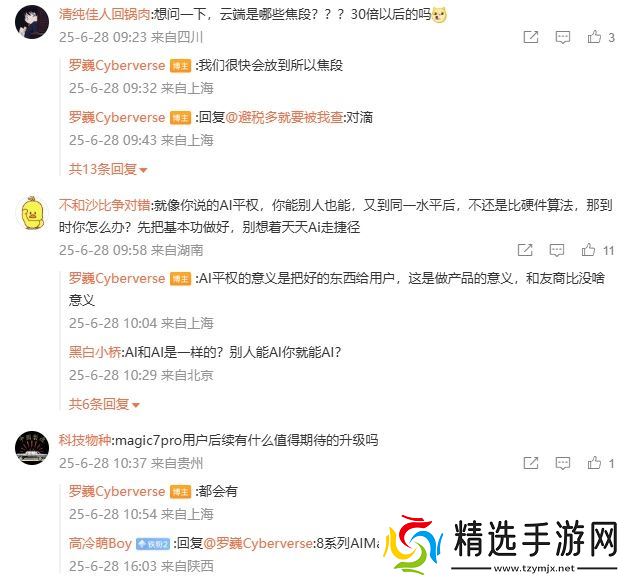
Task: Open 不和沙比争对错 username link
Action: point(104,205)
